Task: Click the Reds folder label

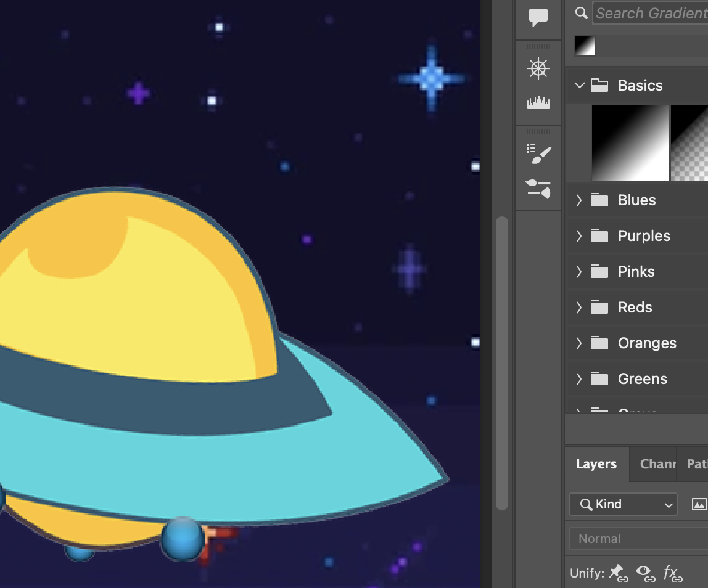Action: (635, 308)
